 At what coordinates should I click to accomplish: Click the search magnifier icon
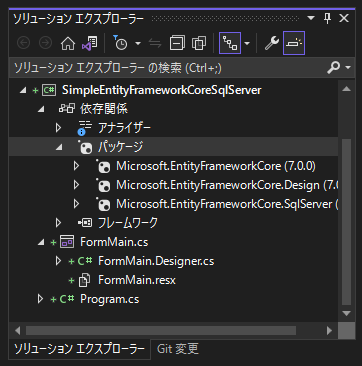[333, 68]
